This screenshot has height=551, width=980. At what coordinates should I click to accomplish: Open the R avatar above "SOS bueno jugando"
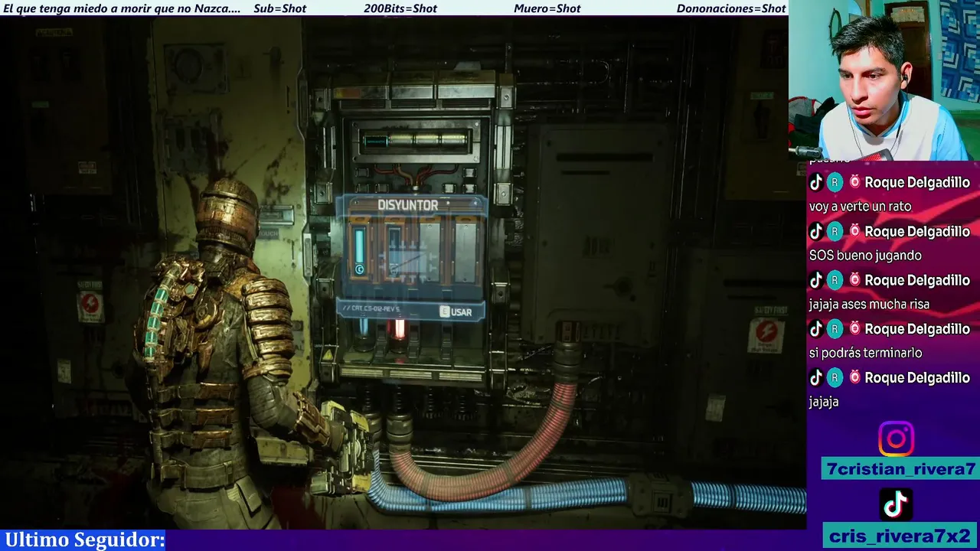835,231
